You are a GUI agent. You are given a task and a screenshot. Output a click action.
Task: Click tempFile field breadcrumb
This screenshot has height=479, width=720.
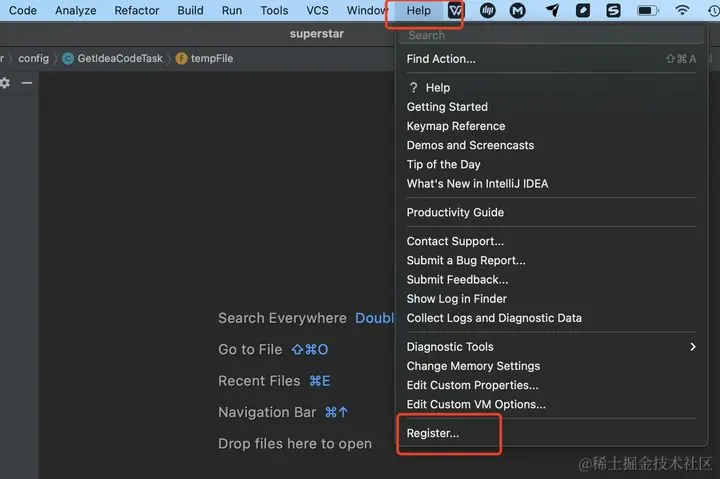click(212, 58)
